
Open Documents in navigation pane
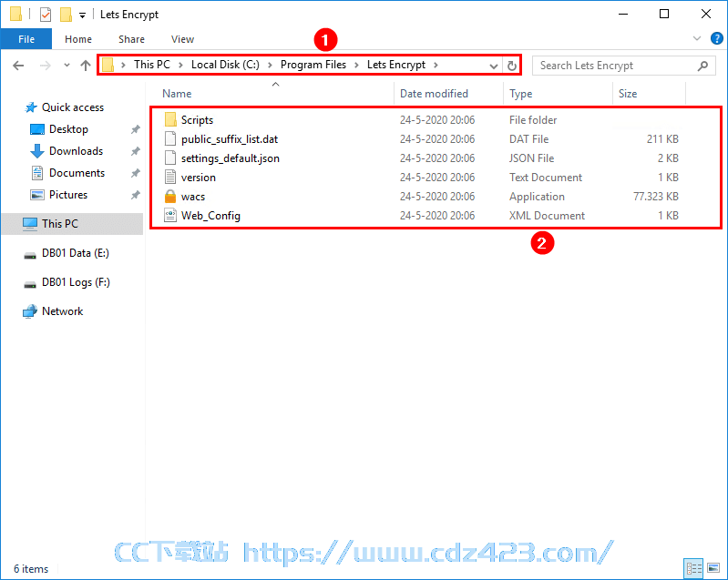tap(77, 173)
